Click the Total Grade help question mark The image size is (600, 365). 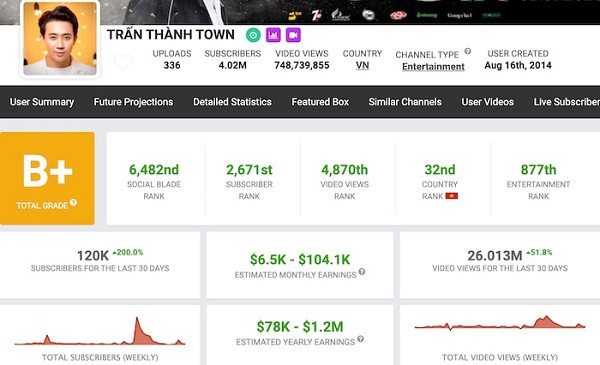click(x=73, y=202)
